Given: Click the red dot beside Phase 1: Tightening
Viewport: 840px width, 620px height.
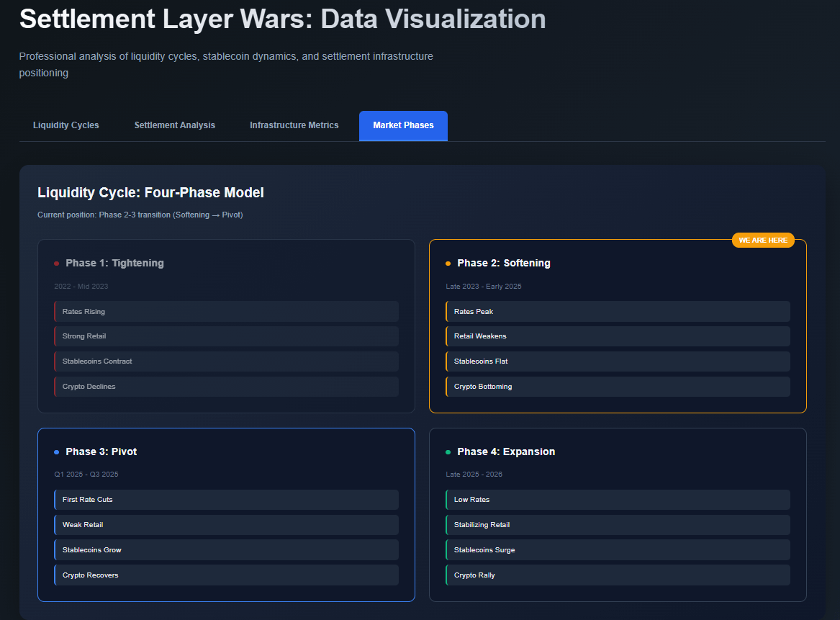Looking at the screenshot, I should coord(56,264).
